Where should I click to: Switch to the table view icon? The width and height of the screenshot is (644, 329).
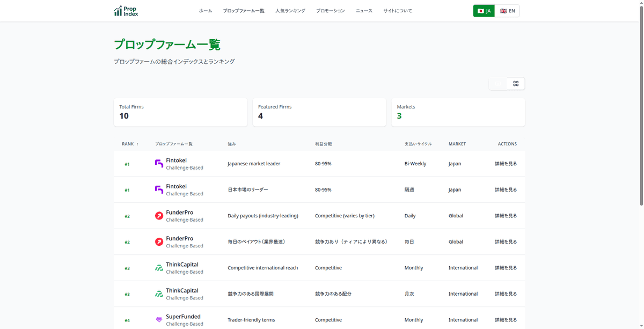click(499, 84)
